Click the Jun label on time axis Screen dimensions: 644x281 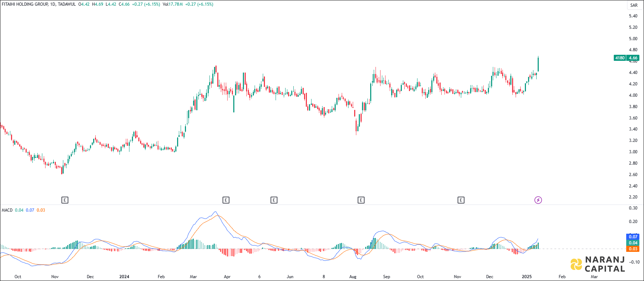(x=290, y=277)
